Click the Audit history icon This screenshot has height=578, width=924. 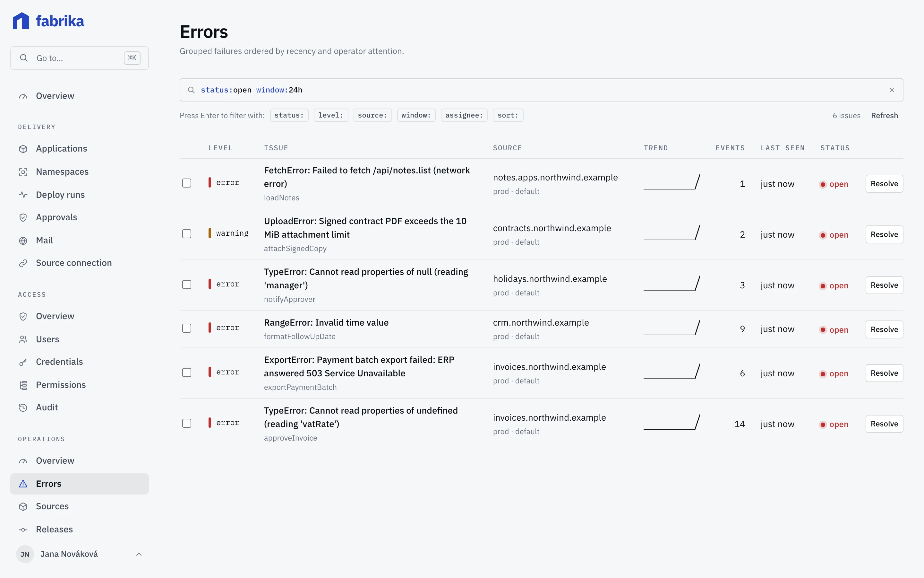[23, 407]
